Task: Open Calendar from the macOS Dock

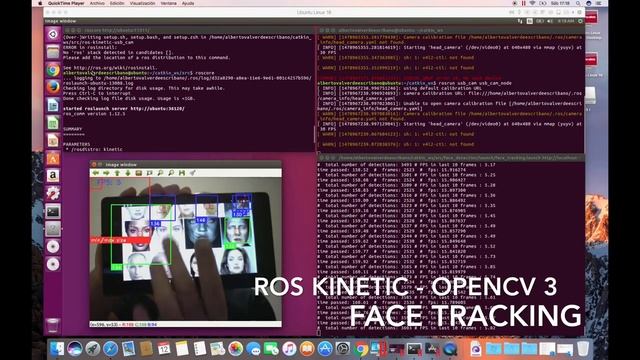Action: [164, 349]
